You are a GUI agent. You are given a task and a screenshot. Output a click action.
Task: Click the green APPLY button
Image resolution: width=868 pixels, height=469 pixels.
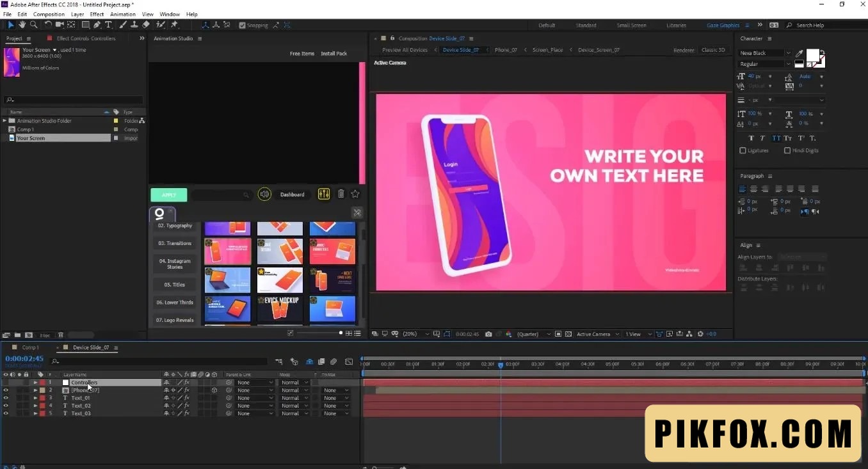pos(169,195)
